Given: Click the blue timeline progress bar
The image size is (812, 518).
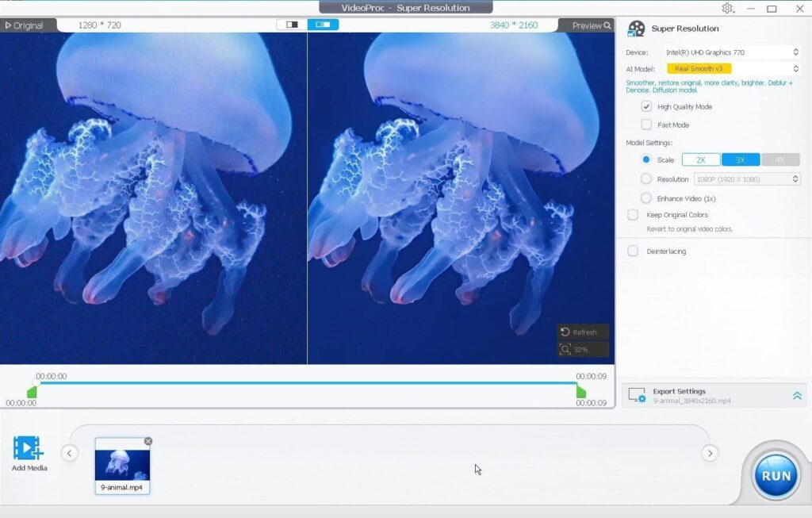Looking at the screenshot, I should click(x=307, y=383).
